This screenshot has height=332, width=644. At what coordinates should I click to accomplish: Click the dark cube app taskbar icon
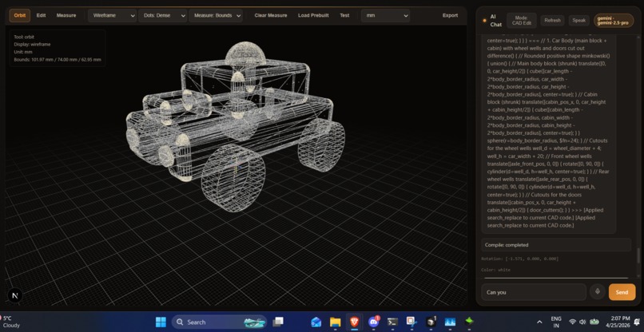point(431,322)
